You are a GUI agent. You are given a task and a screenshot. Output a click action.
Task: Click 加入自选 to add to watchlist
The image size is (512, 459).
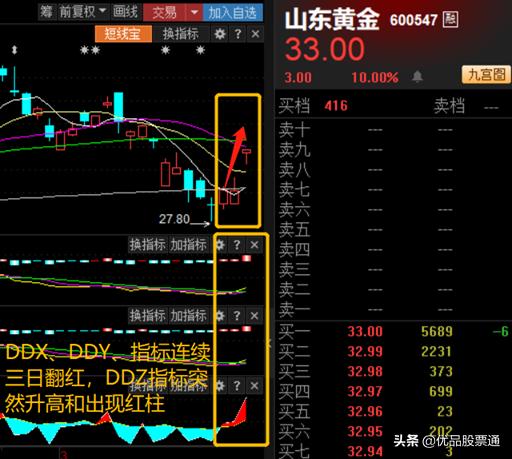tap(233, 13)
